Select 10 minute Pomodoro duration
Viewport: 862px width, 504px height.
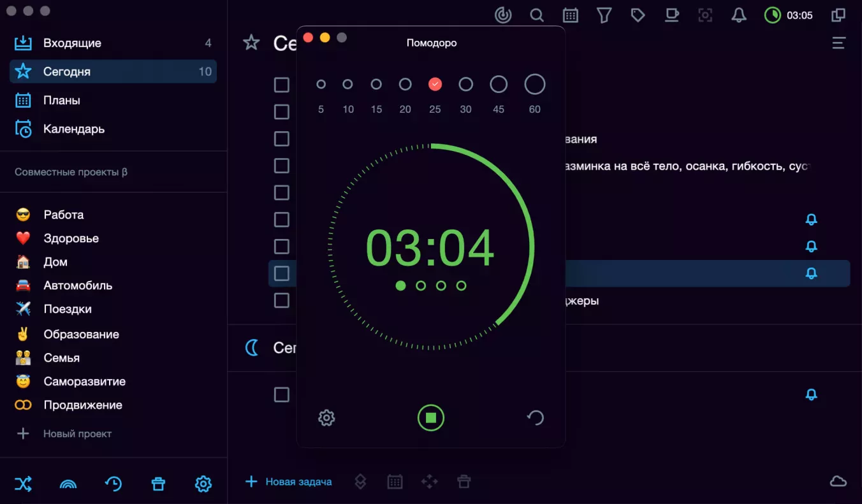click(x=347, y=84)
